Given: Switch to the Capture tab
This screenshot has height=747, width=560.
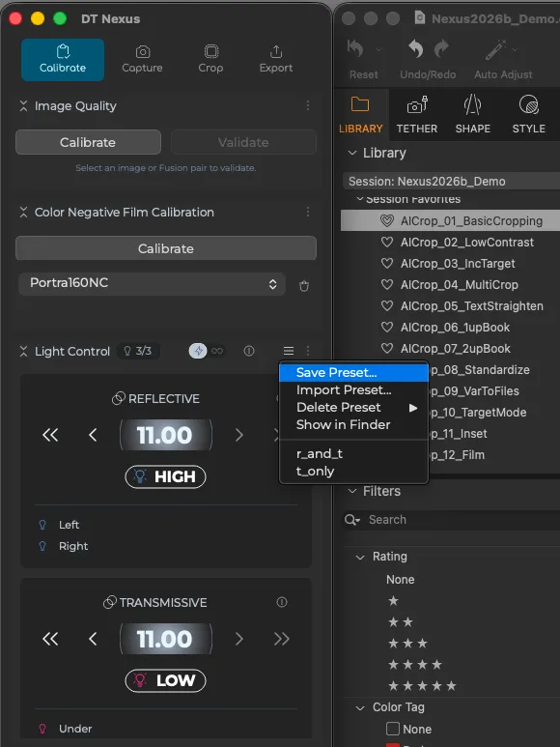Looking at the screenshot, I should point(142,60).
